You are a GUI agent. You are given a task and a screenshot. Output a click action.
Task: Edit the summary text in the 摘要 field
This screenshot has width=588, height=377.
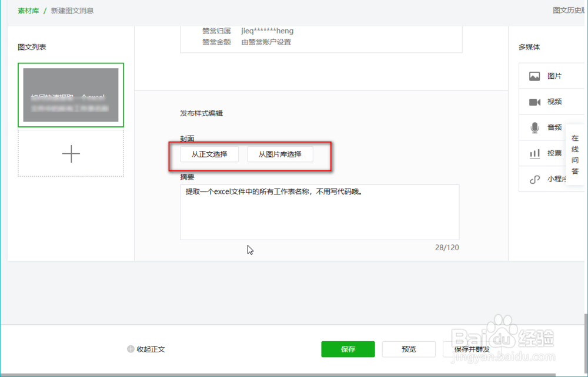coord(319,211)
